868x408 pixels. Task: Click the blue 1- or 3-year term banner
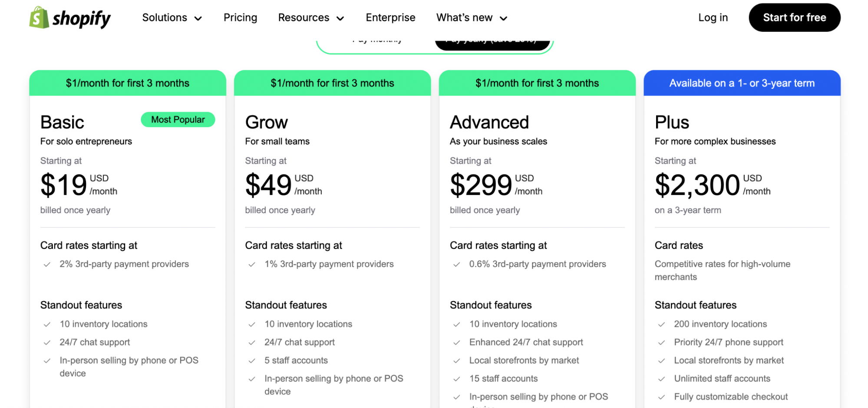click(x=742, y=83)
